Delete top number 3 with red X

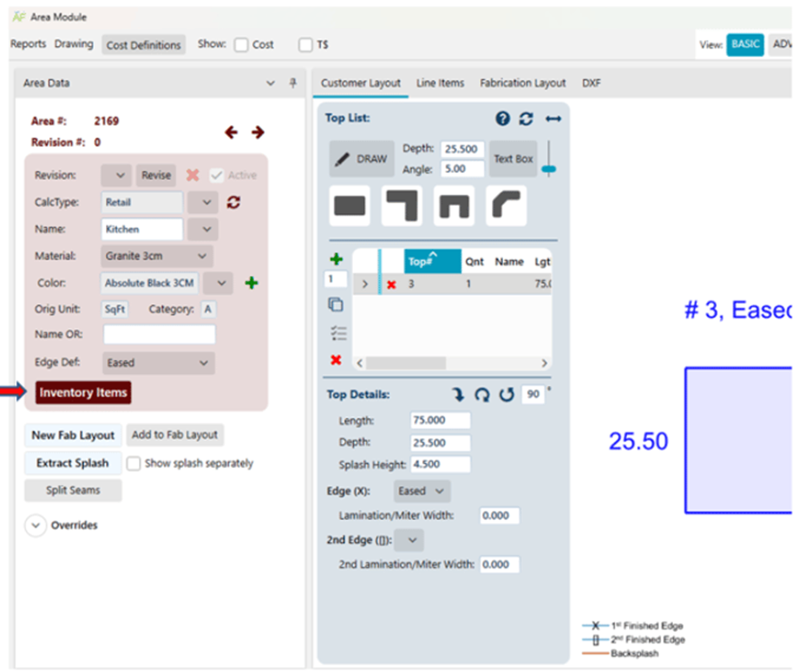click(x=391, y=284)
